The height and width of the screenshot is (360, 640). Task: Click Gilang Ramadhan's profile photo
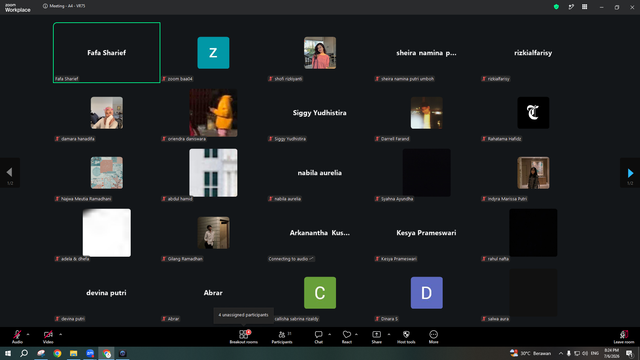coord(213,233)
